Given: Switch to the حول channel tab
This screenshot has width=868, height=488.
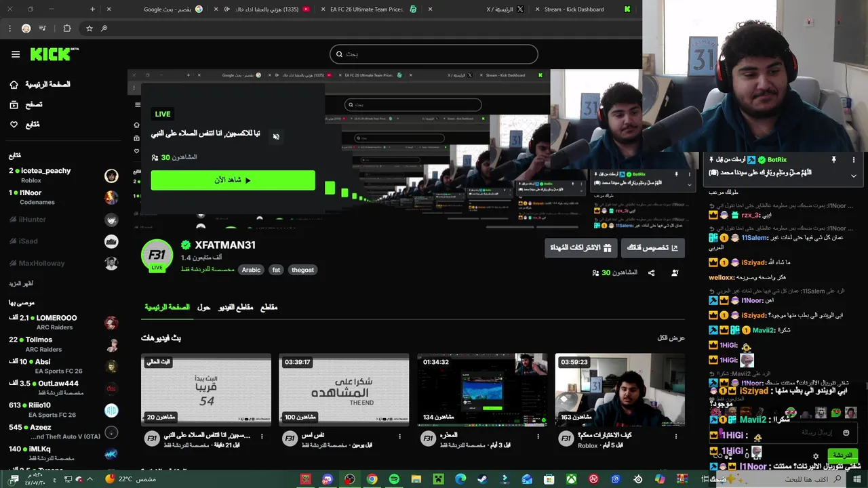Looking at the screenshot, I should (203, 307).
